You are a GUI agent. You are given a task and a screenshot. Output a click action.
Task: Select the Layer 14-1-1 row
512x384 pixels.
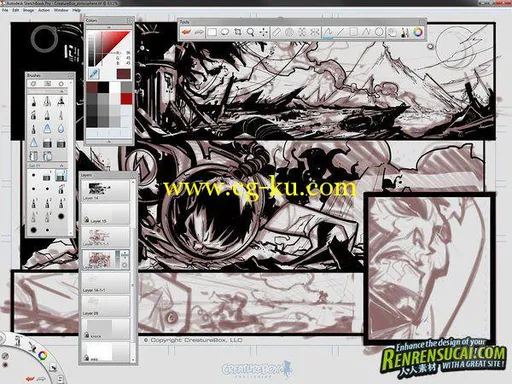point(105,283)
